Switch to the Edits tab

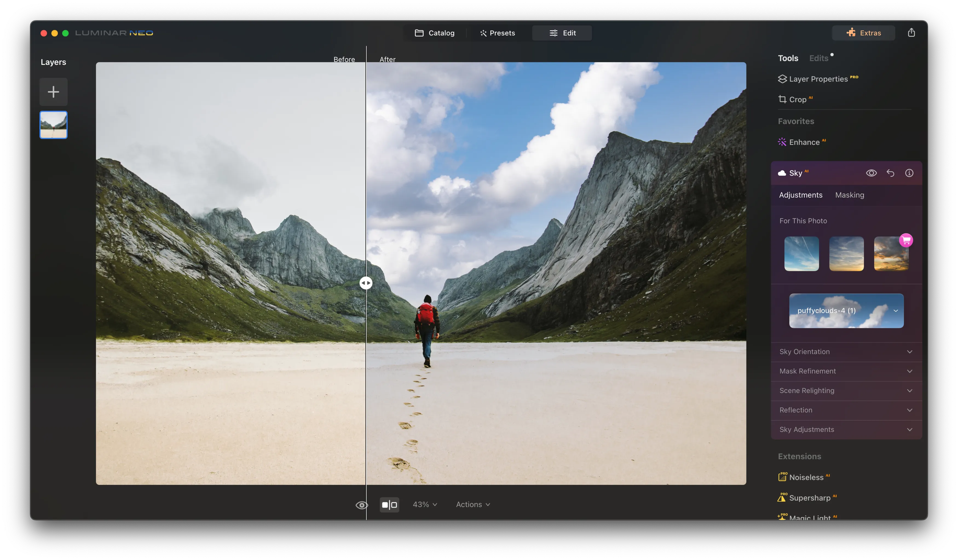pos(818,58)
